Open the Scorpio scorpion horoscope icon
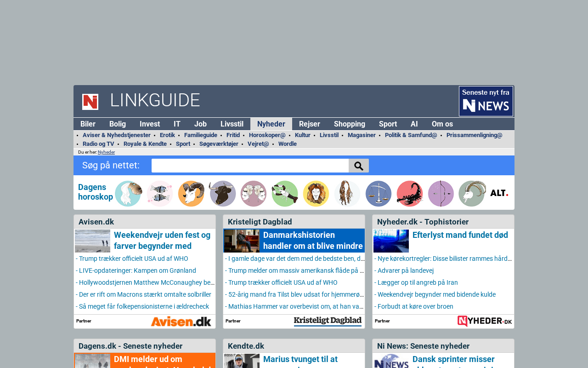Screen dimensions: 588x368 (x=410, y=194)
